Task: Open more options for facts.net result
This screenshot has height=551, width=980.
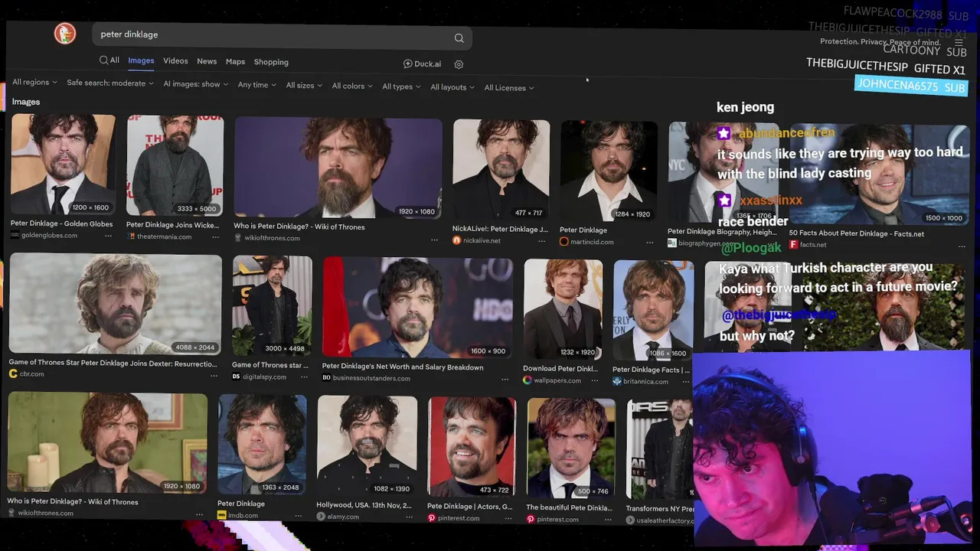Action: (x=962, y=246)
